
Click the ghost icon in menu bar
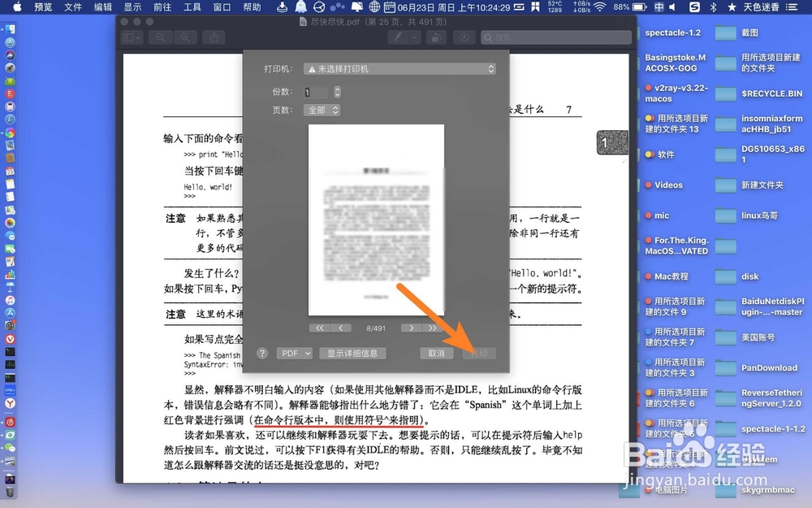[301, 7]
